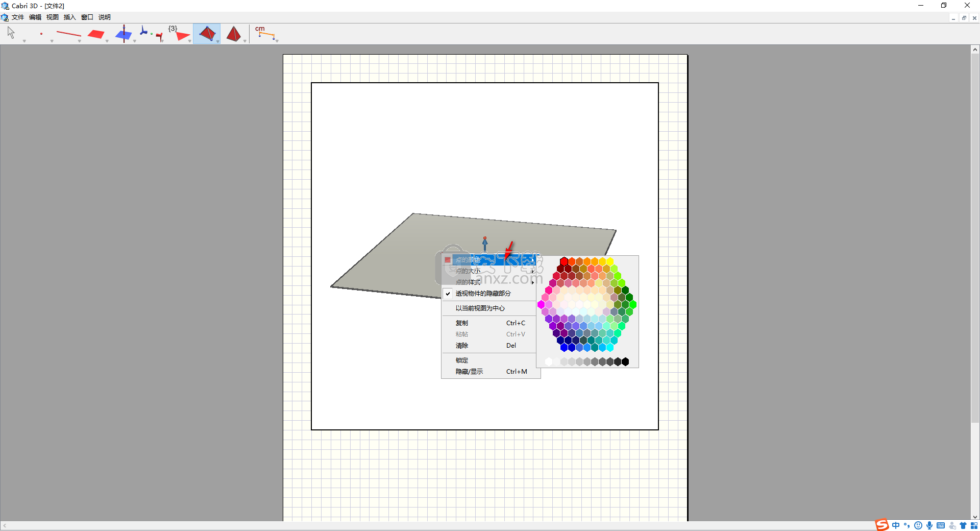Select the red Plane tool
Viewport: 980px width, 531px height.
pyautogui.click(x=96, y=34)
